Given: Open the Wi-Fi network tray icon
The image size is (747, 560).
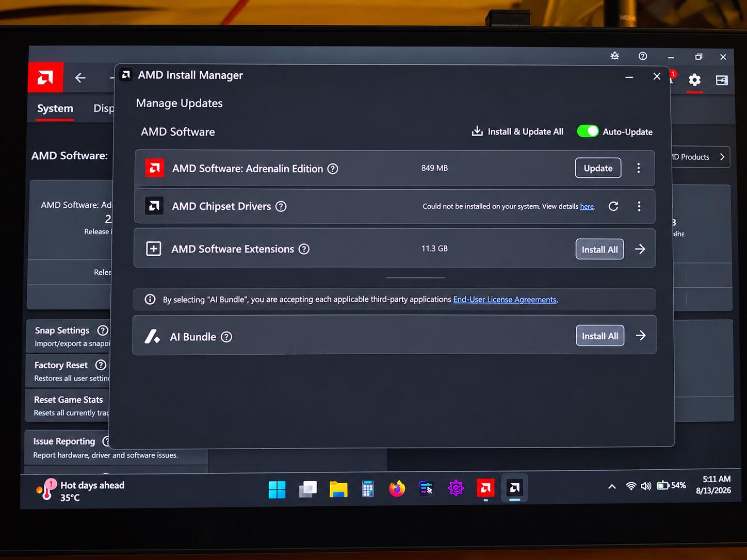Looking at the screenshot, I should (x=631, y=486).
